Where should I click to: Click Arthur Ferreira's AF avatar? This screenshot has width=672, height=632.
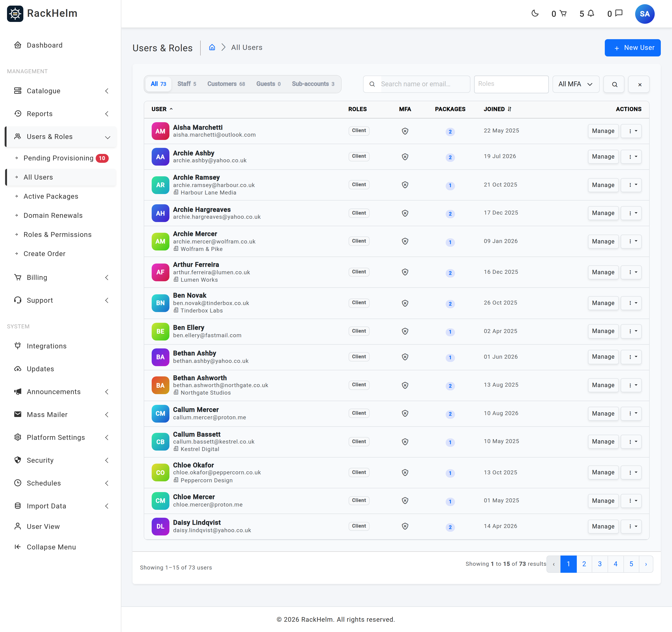tap(160, 272)
